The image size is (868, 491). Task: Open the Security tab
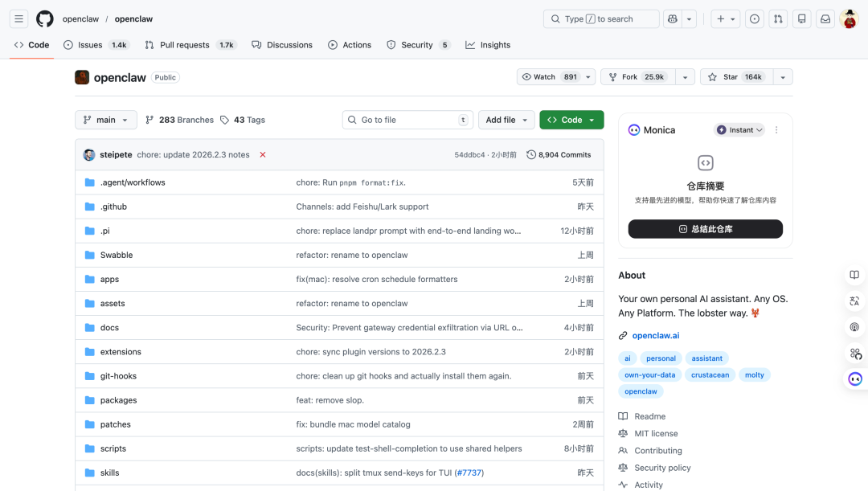pyautogui.click(x=418, y=45)
